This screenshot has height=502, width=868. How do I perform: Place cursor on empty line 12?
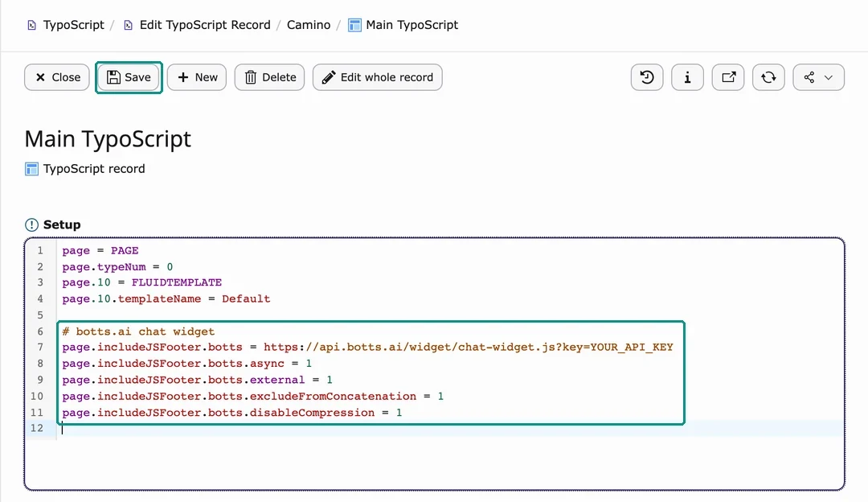(450, 428)
